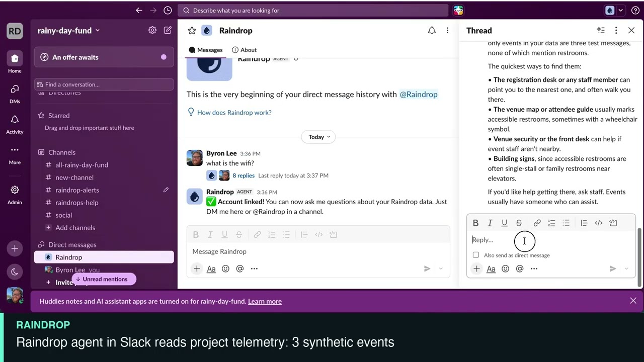Screen dimensions: 644x362
Task: Open notification bell for Raindrop conversation
Action: [432, 31]
